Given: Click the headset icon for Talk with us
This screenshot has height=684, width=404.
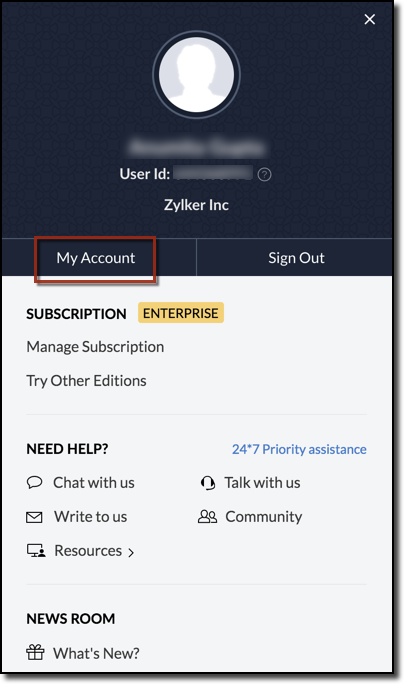Looking at the screenshot, I should [x=208, y=483].
